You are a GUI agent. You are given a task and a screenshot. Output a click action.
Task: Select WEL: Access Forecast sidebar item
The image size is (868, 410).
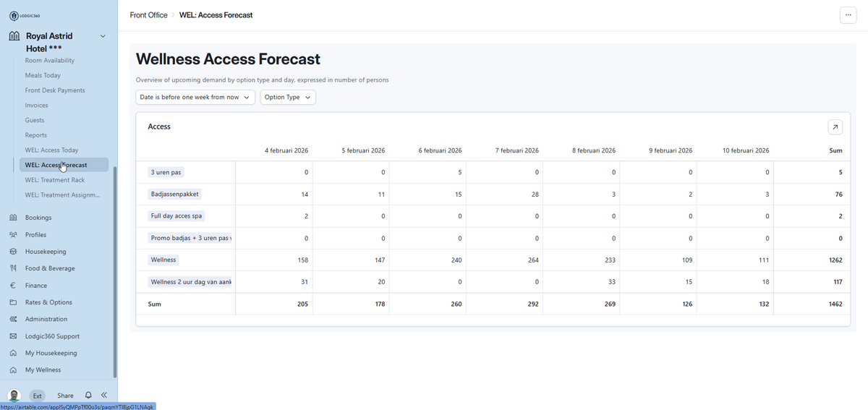point(64,165)
